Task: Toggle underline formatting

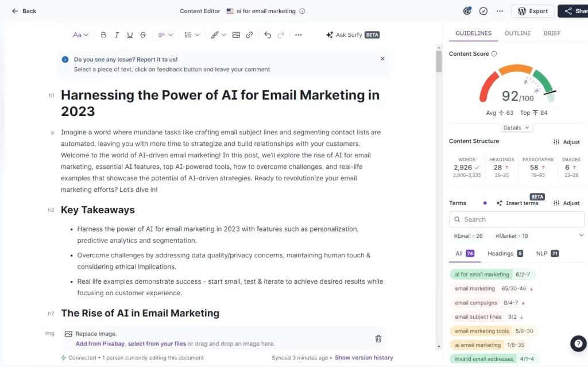Action: pos(130,34)
